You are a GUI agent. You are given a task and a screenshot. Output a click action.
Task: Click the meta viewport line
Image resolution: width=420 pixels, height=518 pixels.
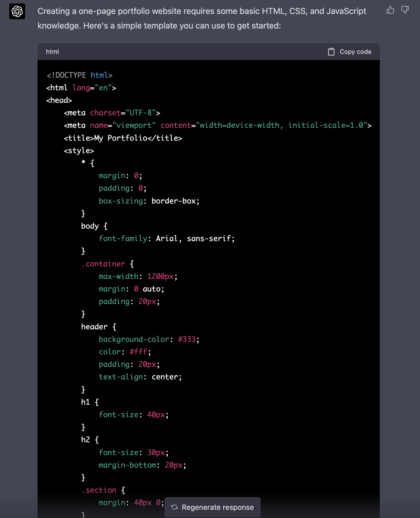point(218,125)
